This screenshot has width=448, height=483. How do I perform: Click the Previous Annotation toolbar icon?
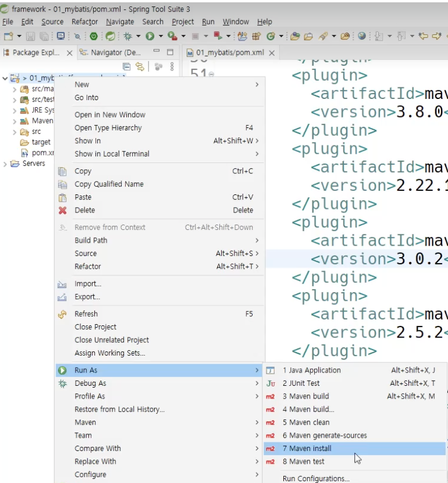401,36
